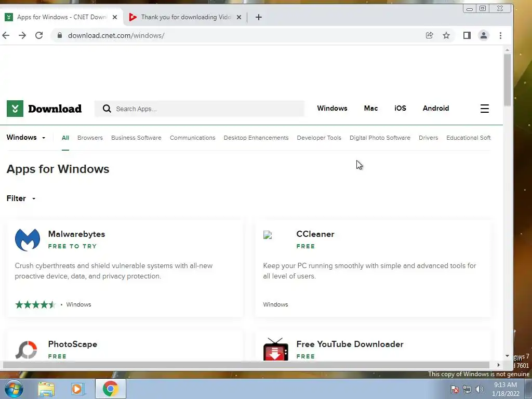Open Windows Media Player from taskbar
532x399 pixels.
77,389
